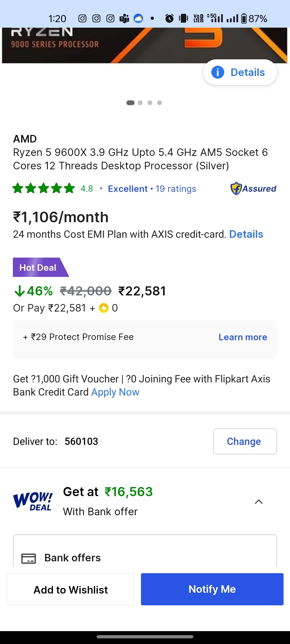
Task: Tap the blue info icon on Details
Action: coord(218,72)
